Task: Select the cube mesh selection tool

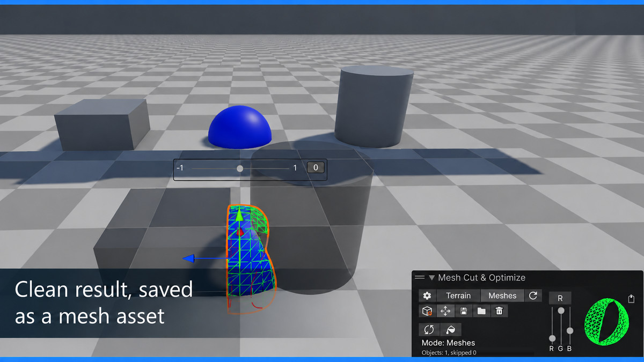Action: tap(427, 311)
